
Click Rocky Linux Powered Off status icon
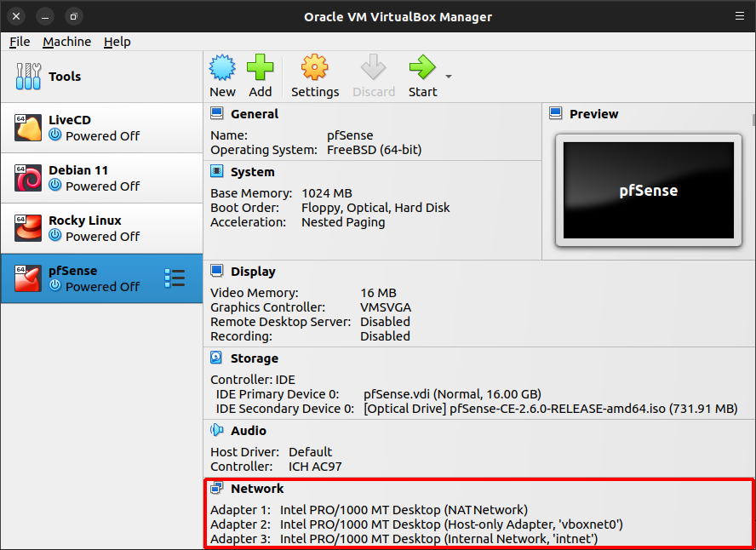(55, 235)
